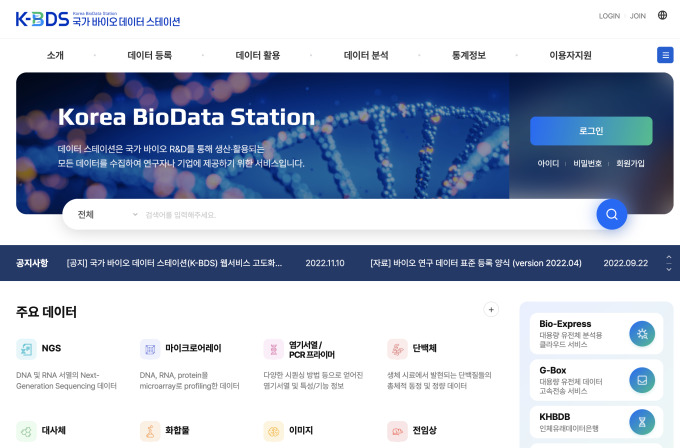Click the 비밀번호 find link

coord(587,164)
